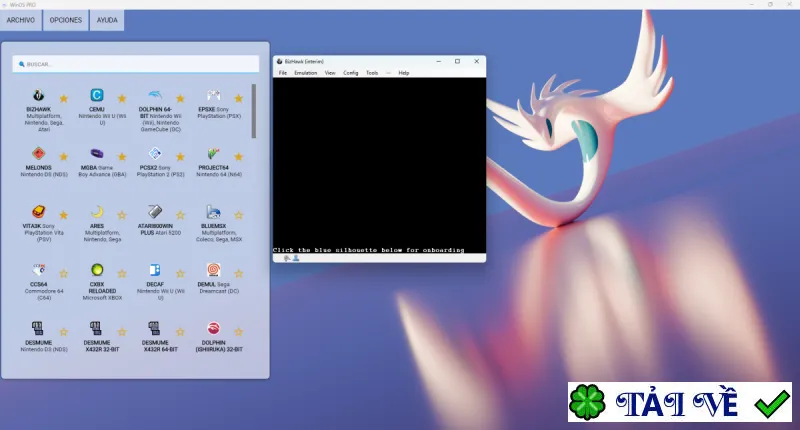Open the Cemu Wii U emulator icon
Screen dimensions: 800x430
[97, 95]
